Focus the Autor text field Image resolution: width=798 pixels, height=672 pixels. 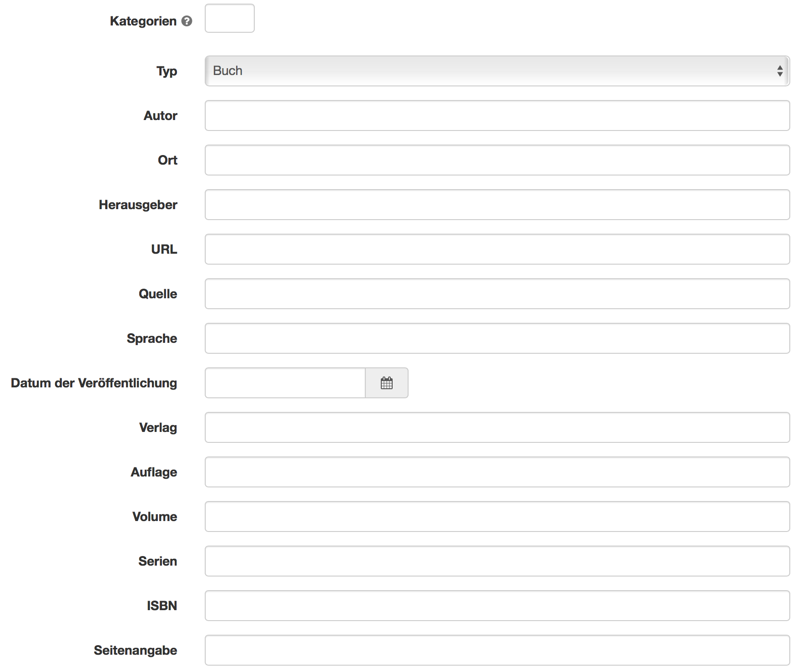[497, 115]
